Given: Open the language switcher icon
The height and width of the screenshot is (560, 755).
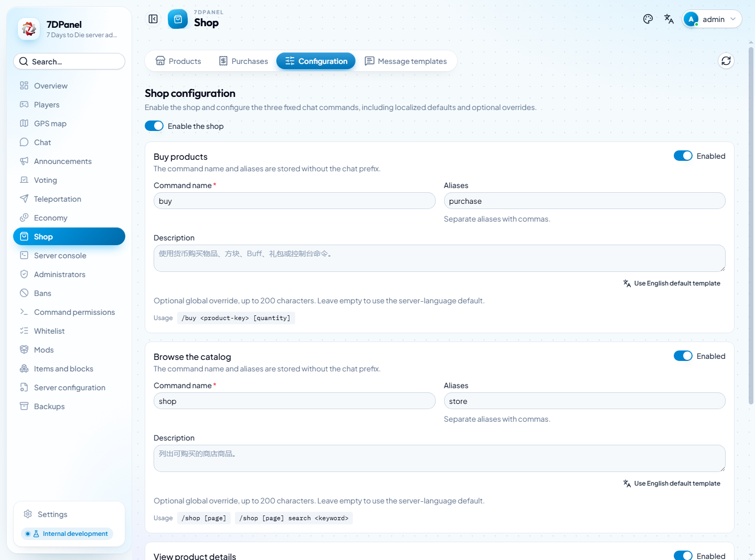Looking at the screenshot, I should 669,19.
